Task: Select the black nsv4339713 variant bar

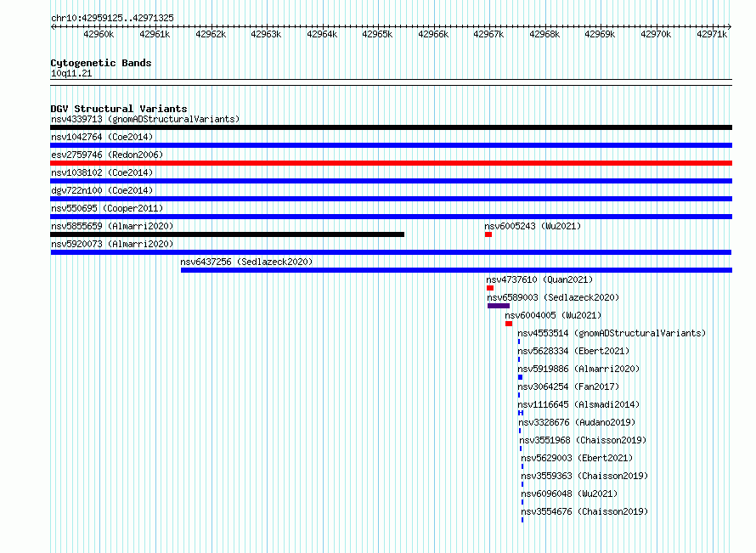Action: coord(391,127)
